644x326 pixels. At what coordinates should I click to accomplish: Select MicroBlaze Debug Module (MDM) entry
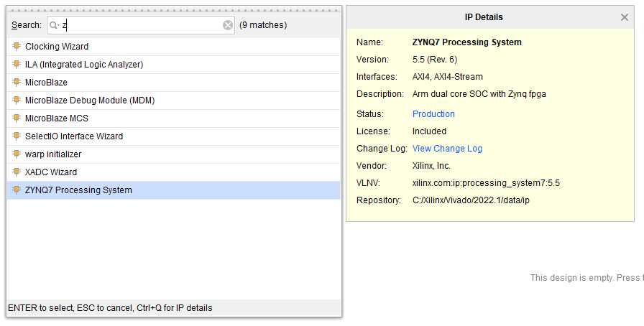174,101
